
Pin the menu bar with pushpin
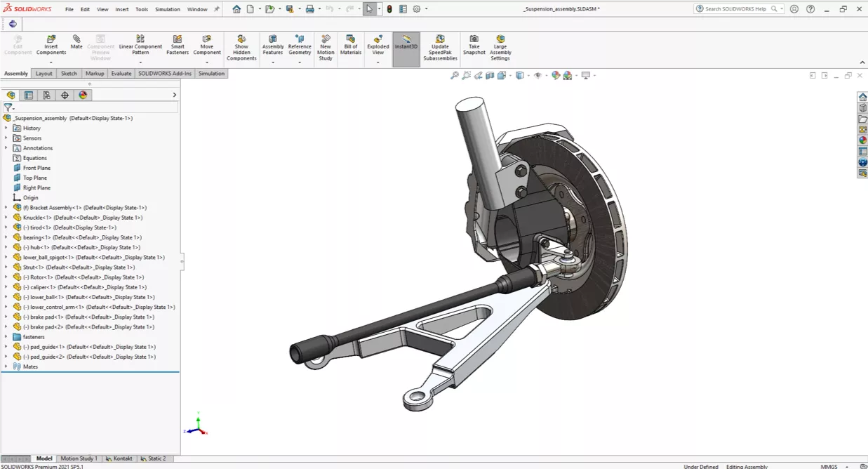[217, 9]
